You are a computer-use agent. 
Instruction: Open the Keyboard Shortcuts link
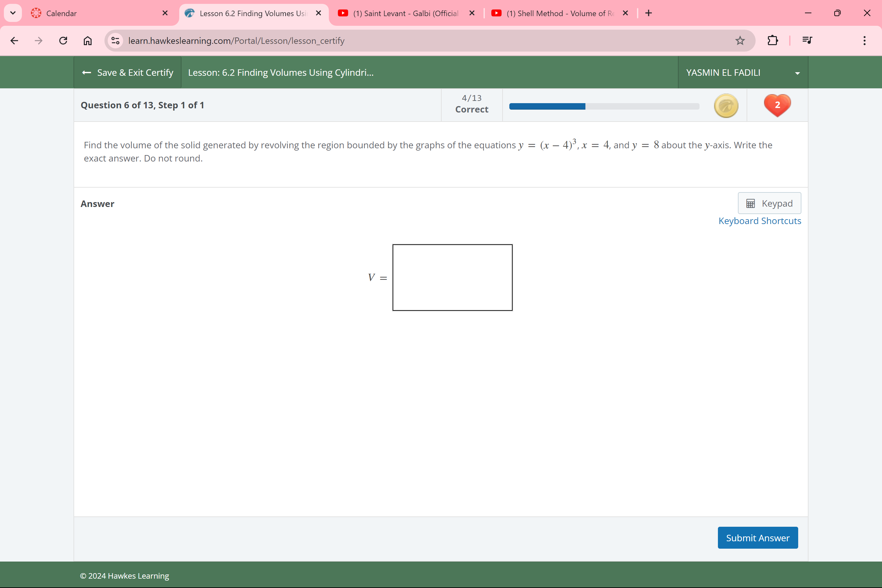[x=759, y=221]
